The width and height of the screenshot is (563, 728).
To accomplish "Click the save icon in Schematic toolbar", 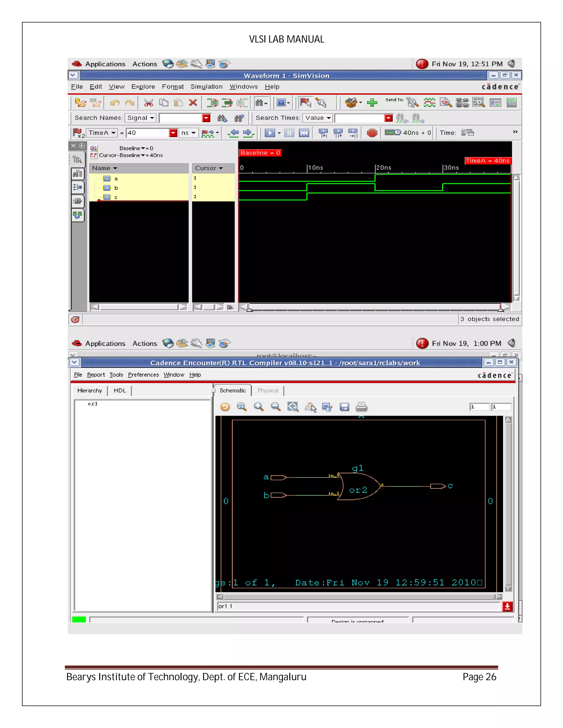I will [x=344, y=407].
